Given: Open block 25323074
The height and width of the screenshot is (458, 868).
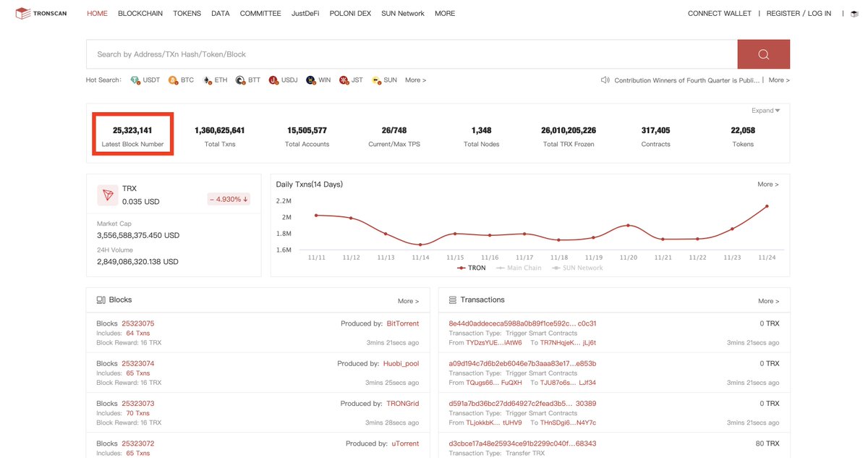Looking at the screenshot, I should (137, 363).
